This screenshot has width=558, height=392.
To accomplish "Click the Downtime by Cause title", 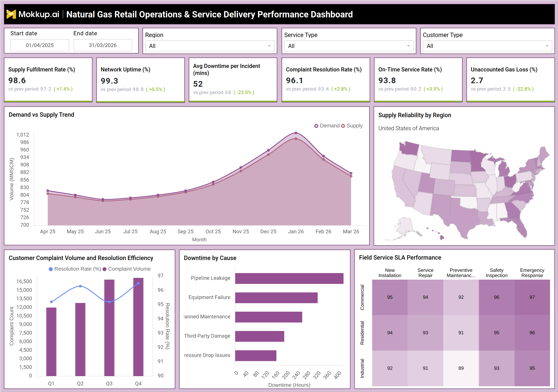I will pos(210,258).
